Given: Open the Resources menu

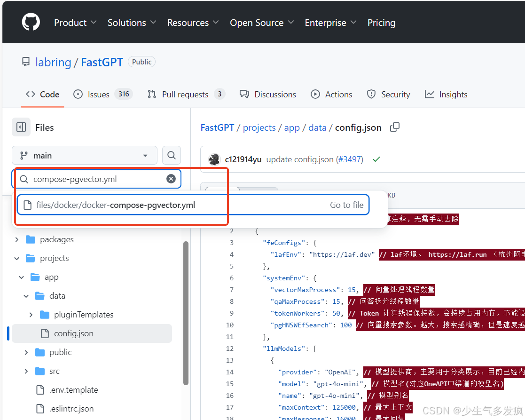Looking at the screenshot, I should (x=193, y=23).
